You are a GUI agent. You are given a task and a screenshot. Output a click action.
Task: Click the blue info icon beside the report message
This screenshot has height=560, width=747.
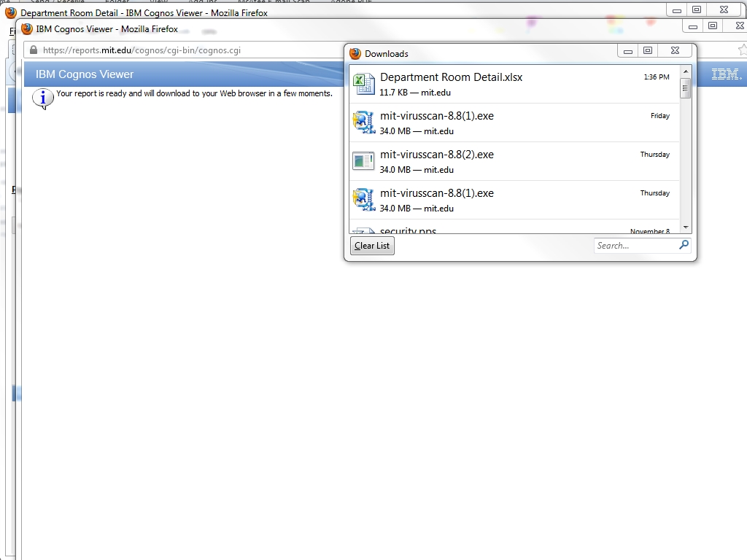(x=43, y=98)
